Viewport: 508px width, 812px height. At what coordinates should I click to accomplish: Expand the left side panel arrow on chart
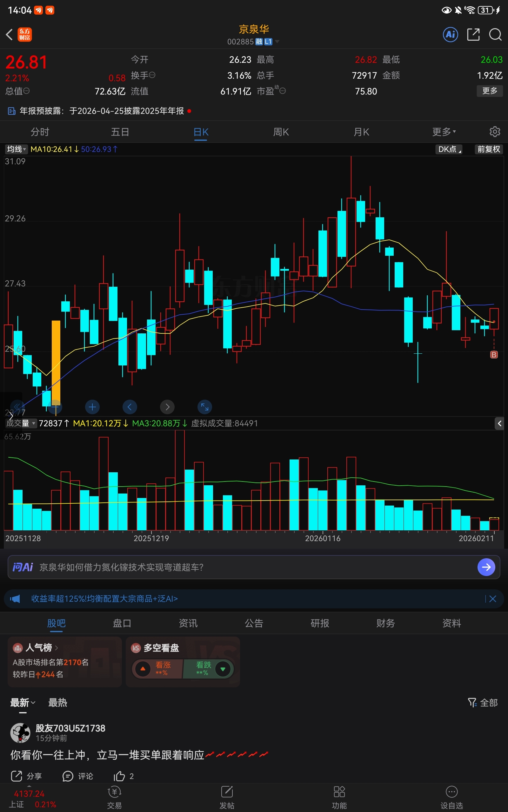(11, 416)
